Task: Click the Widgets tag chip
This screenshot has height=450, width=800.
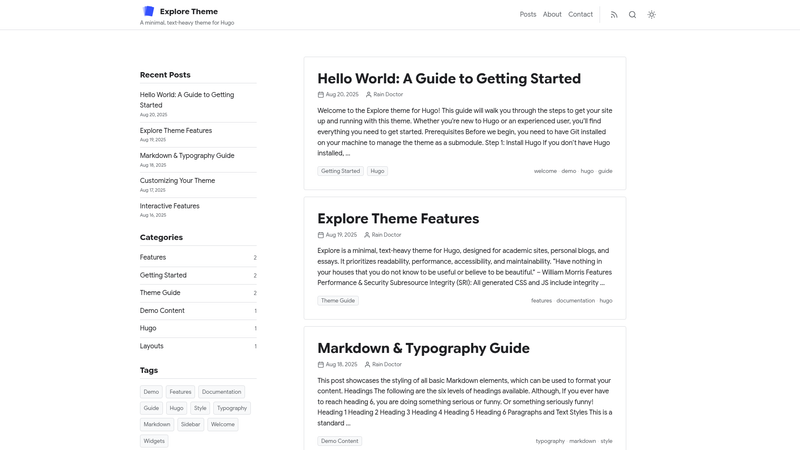Action: click(154, 441)
